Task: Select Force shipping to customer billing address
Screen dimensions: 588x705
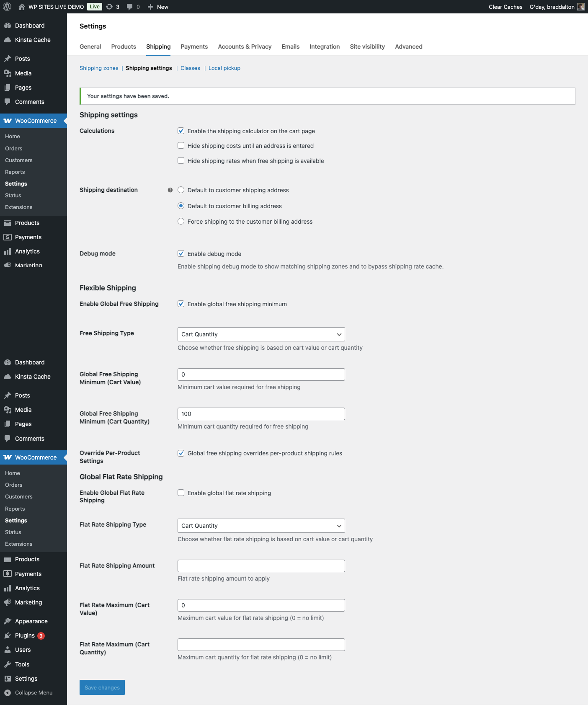Action: 181,222
